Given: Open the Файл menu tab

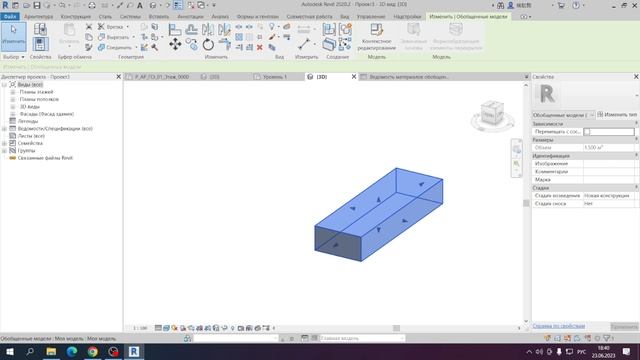Looking at the screenshot, I should (10, 17).
